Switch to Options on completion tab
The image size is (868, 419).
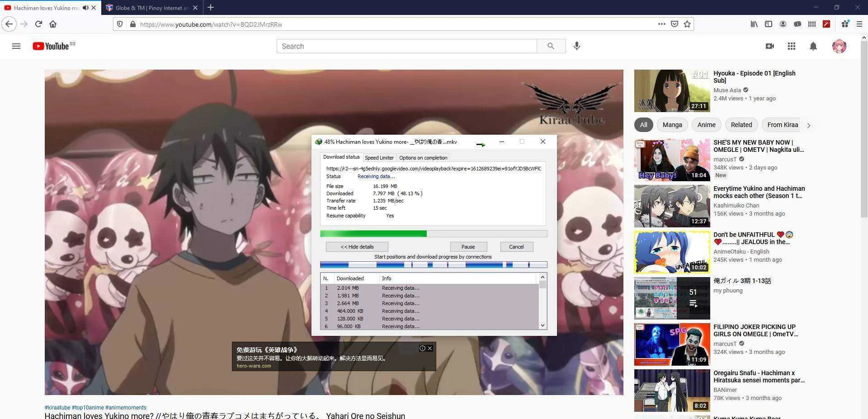click(423, 158)
